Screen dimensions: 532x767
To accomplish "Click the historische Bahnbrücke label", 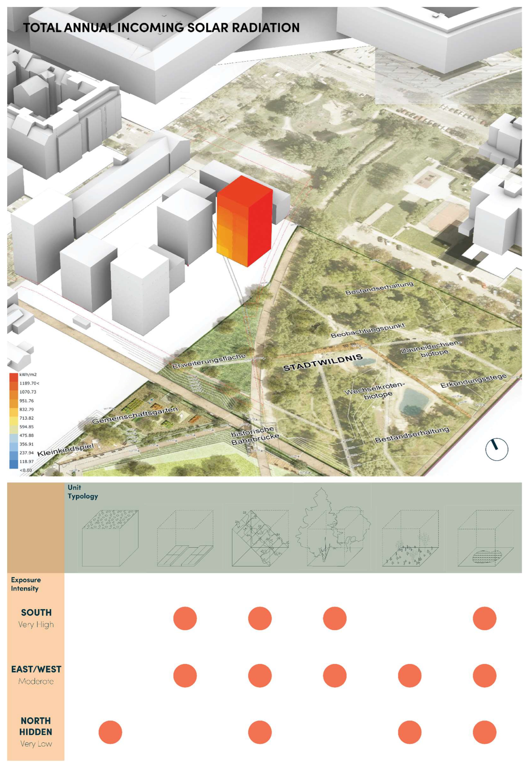I will [255, 436].
